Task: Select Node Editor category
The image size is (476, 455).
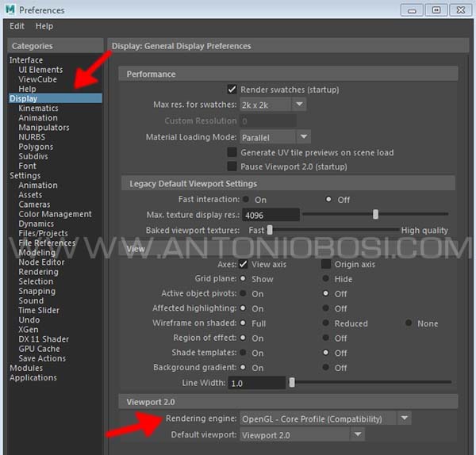Action: tap(41, 262)
